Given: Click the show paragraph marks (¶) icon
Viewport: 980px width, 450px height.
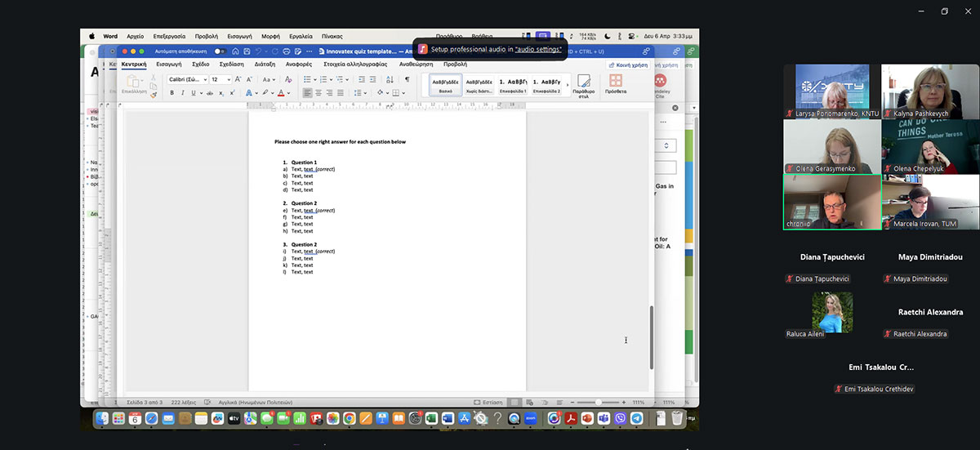Looking at the screenshot, I should click(x=407, y=79).
